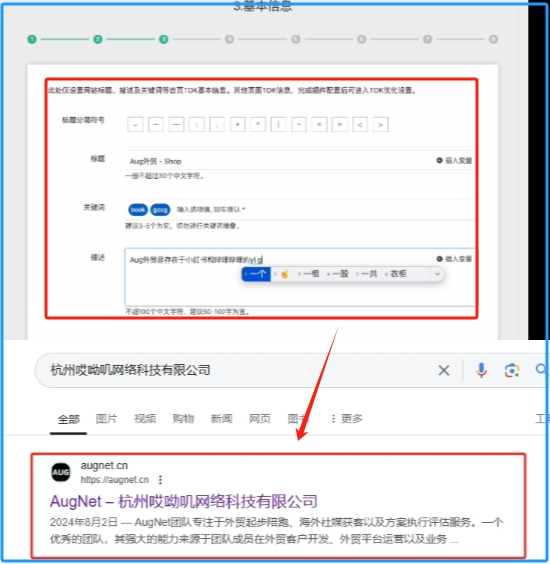The width and height of the screenshot is (550, 564).
Task: Clear the Google search box with X
Action: [444, 370]
